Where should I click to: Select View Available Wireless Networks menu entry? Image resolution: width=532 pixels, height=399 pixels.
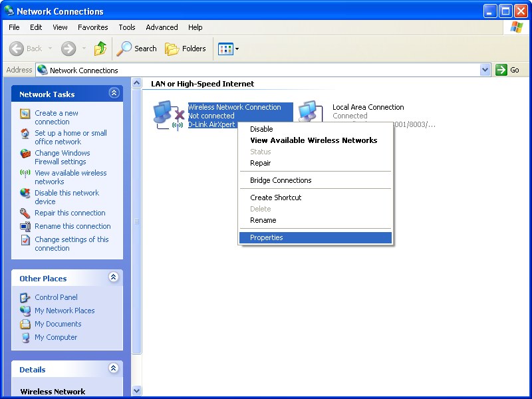pos(313,140)
